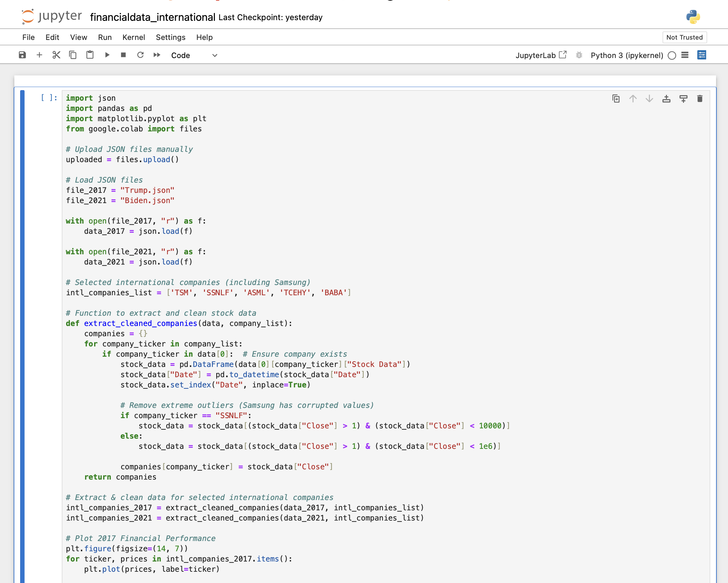Move the cell down with arrow icon
This screenshot has width=728, height=583.
click(x=649, y=98)
